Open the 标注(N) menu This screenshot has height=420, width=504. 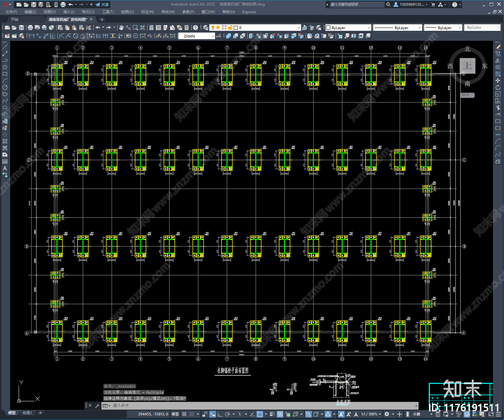pyautogui.click(x=147, y=12)
